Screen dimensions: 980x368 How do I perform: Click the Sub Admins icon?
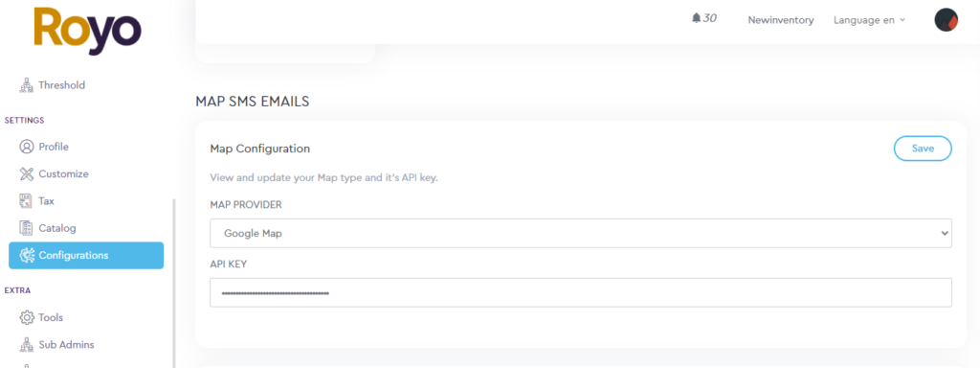[26, 345]
